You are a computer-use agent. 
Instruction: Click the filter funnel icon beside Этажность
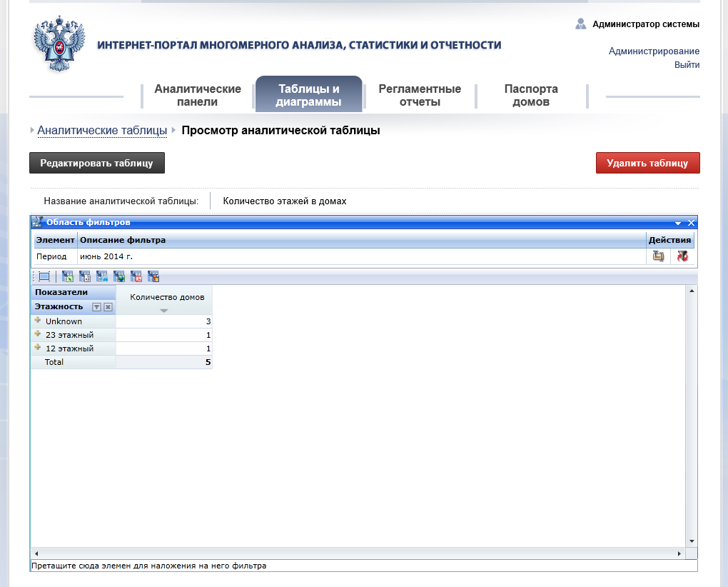97,307
